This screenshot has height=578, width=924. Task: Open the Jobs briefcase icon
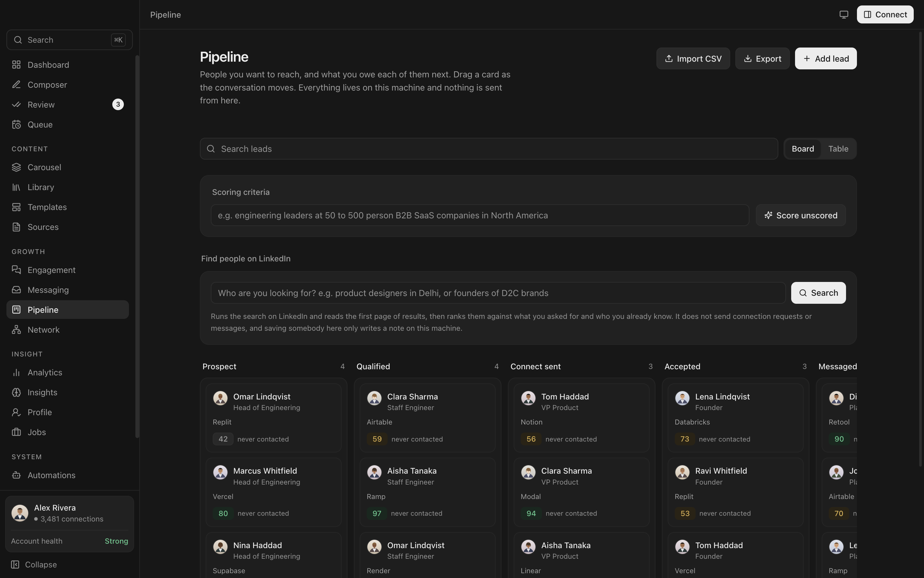16,432
